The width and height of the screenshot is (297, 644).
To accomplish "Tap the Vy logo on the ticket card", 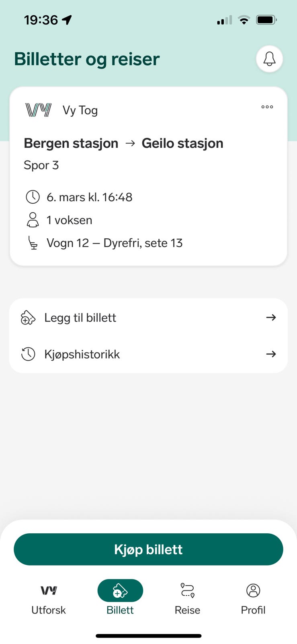I will pos(38,110).
